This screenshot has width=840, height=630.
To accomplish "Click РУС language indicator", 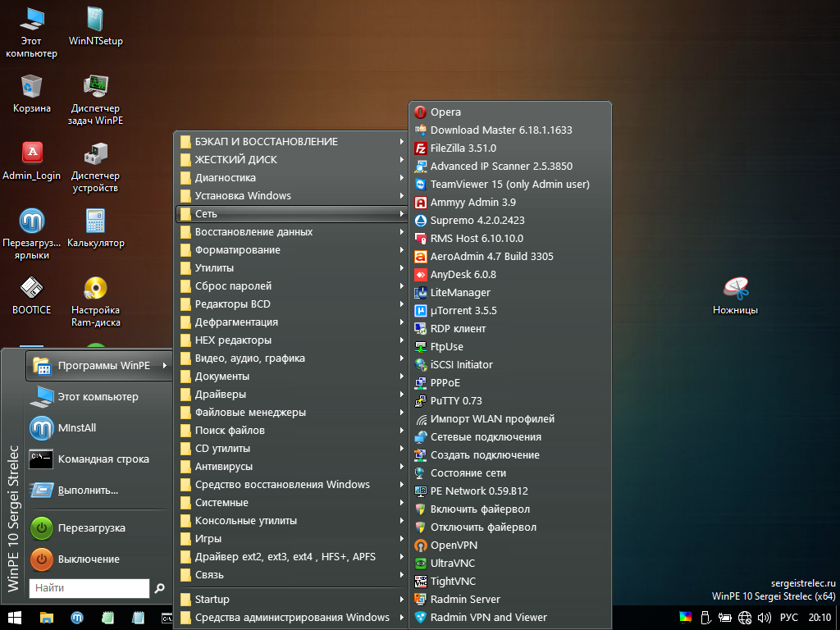I will pyautogui.click(x=788, y=618).
